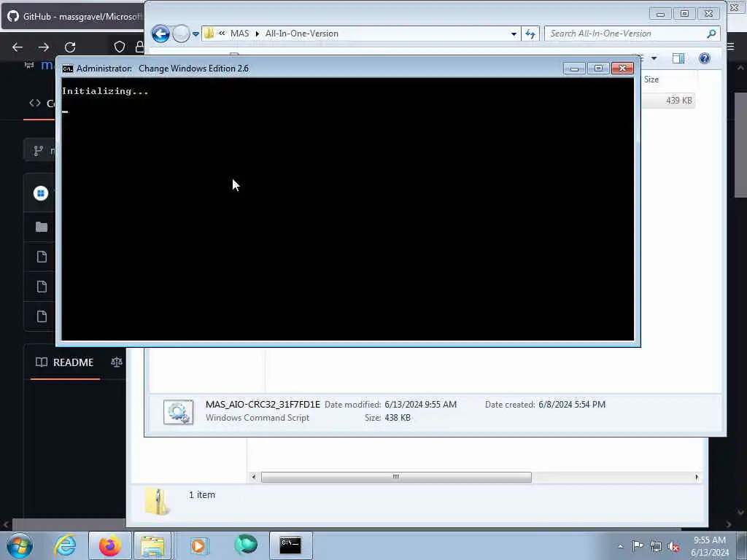Click the GitHub folder row icon

(x=42, y=227)
